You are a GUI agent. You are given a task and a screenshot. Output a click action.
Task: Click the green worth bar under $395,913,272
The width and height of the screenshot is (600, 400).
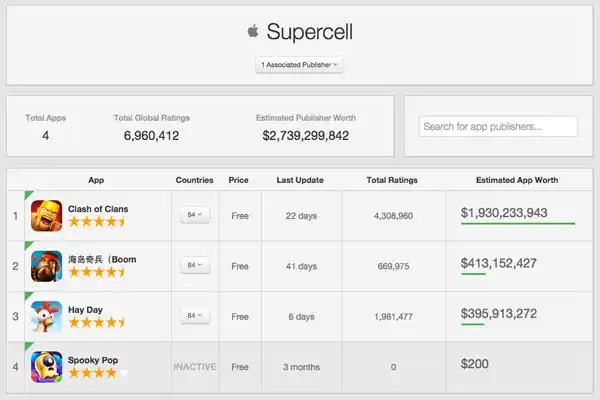[x=473, y=324]
